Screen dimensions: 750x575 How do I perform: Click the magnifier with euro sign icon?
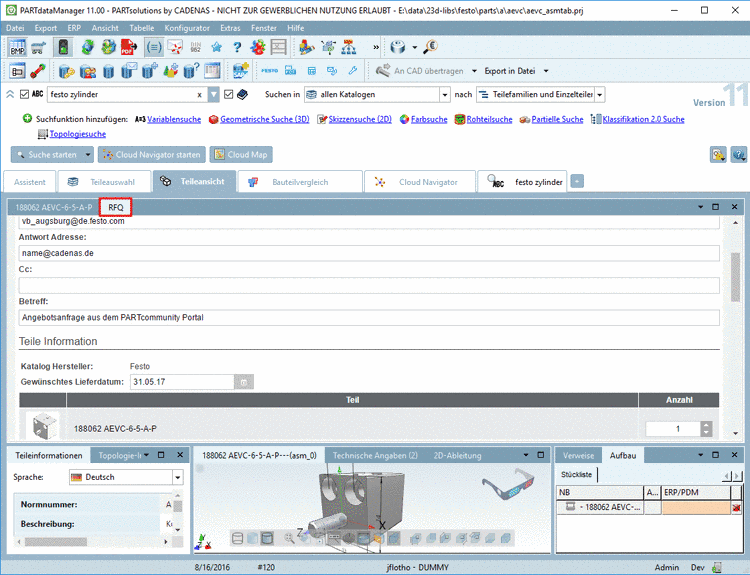coord(430,47)
